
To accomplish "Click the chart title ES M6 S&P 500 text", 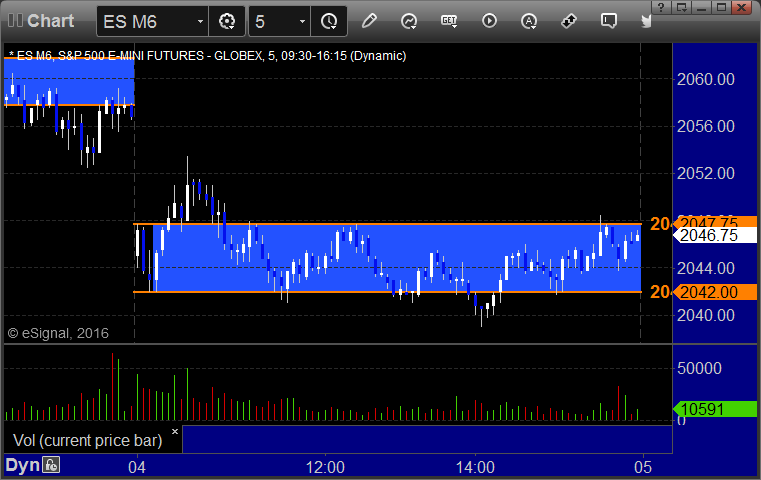I will [x=207, y=56].
